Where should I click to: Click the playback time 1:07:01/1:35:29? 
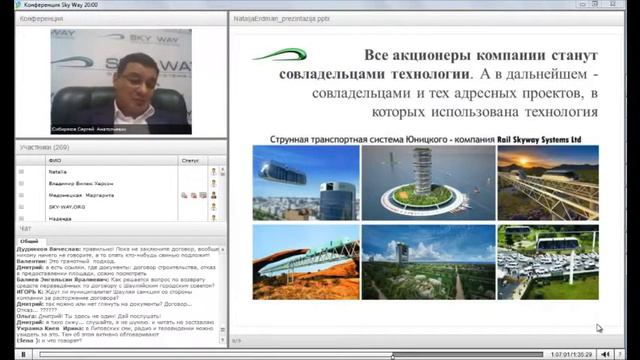[x=571, y=355]
